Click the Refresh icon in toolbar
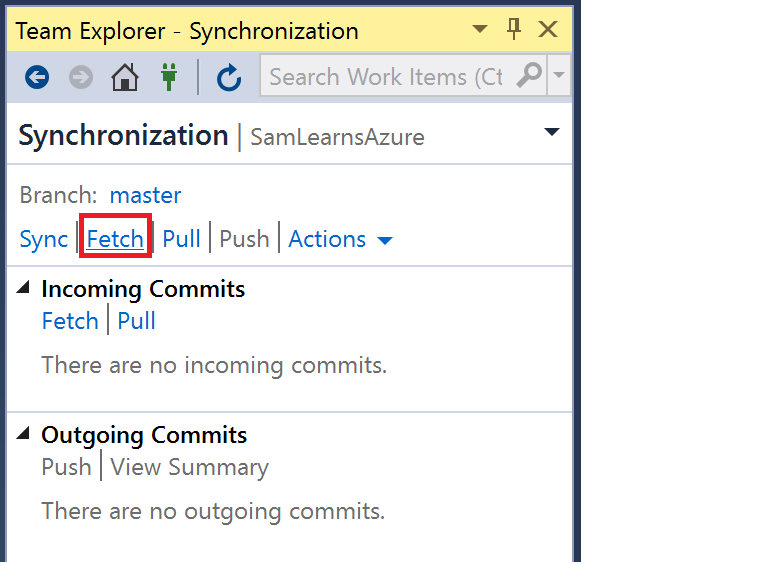Image resolution: width=769 pixels, height=564 pixels. tap(229, 77)
